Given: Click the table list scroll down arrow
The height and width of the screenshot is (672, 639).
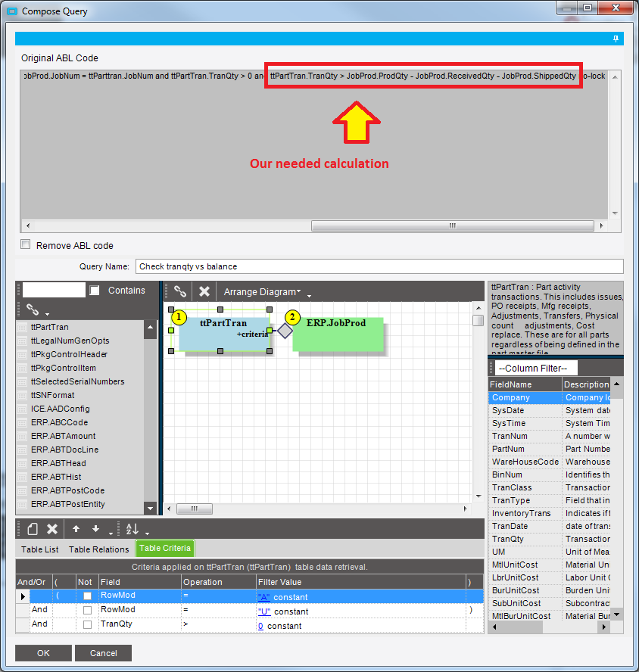Looking at the screenshot, I should pyautogui.click(x=150, y=509).
